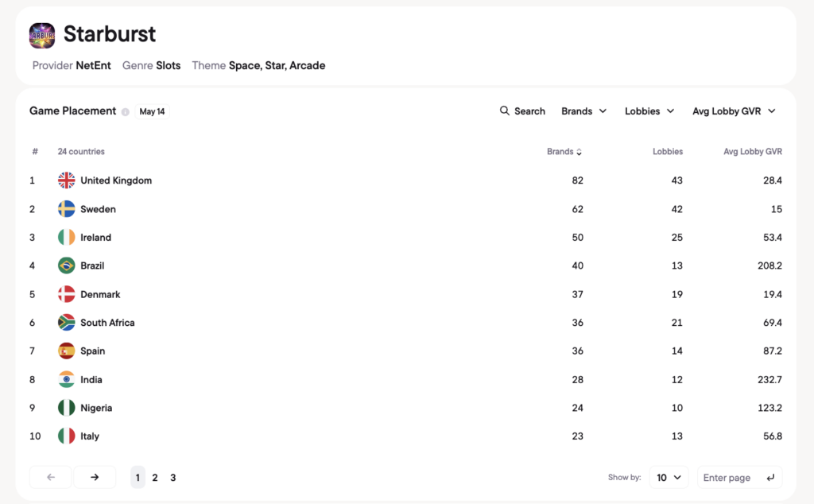Select the Spain country name
The width and height of the screenshot is (814, 504).
point(92,351)
